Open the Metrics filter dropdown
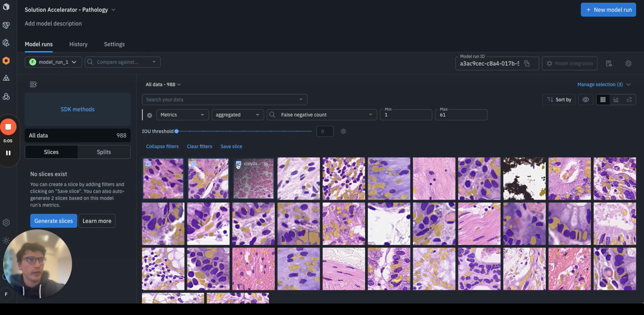The height and width of the screenshot is (315, 644). coord(182,115)
